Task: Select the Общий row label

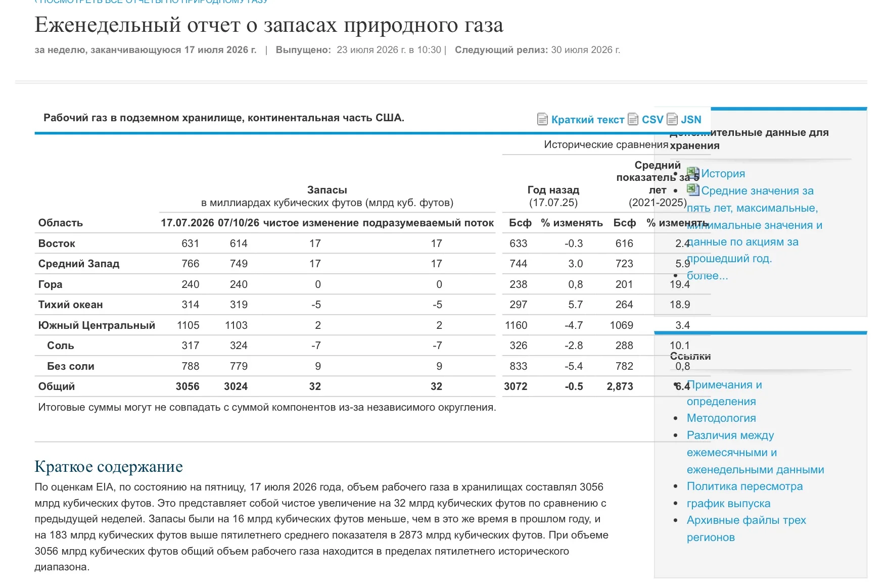Action: point(57,386)
